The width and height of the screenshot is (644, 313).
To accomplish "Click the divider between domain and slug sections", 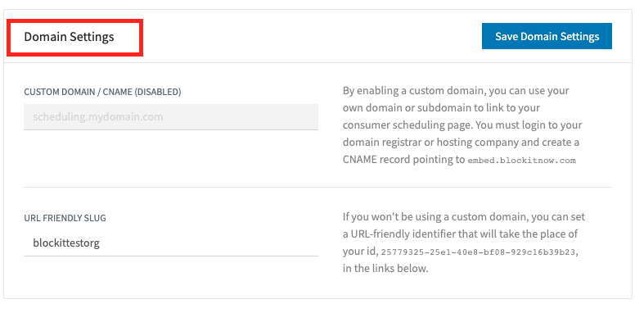I will (317, 187).
